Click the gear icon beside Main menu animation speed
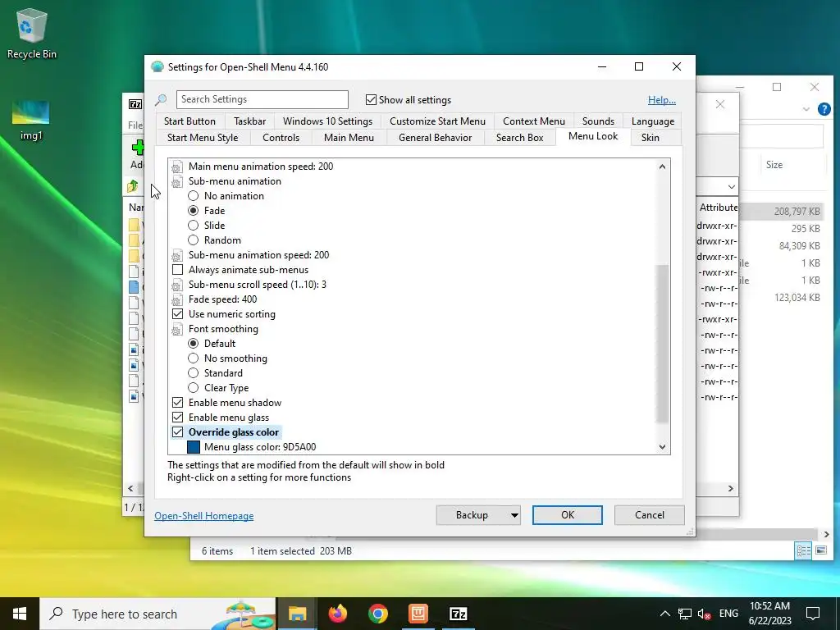 click(x=177, y=167)
